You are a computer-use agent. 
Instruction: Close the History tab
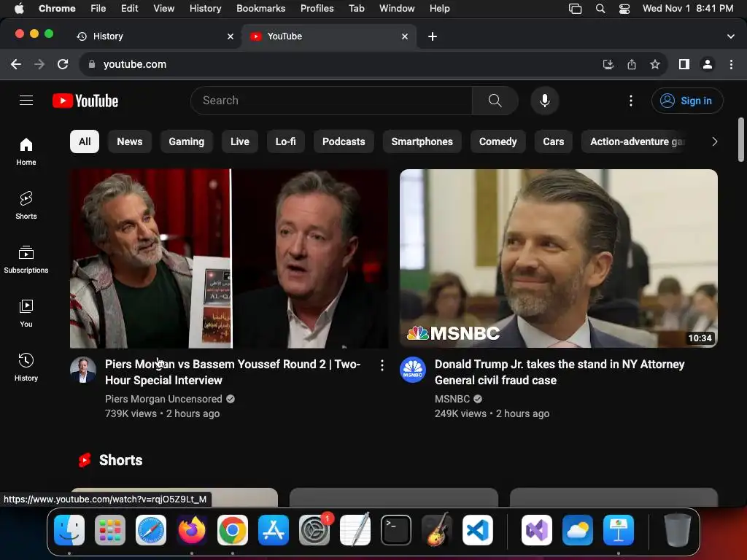(x=231, y=36)
